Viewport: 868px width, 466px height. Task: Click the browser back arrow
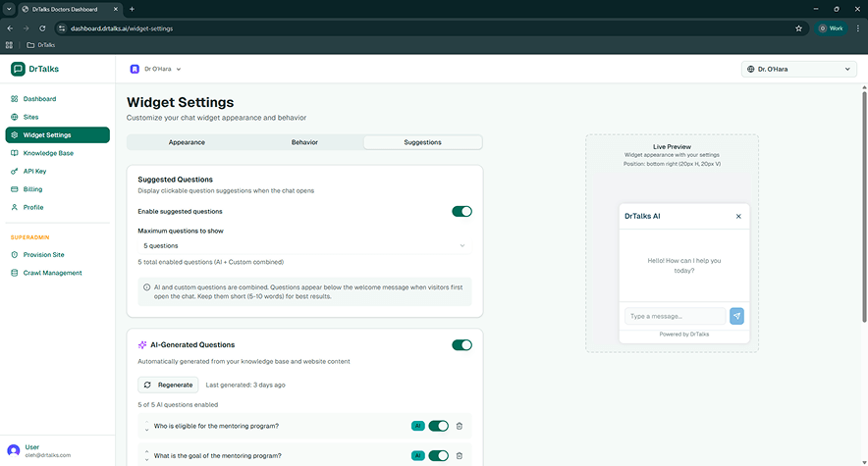pos(10,28)
